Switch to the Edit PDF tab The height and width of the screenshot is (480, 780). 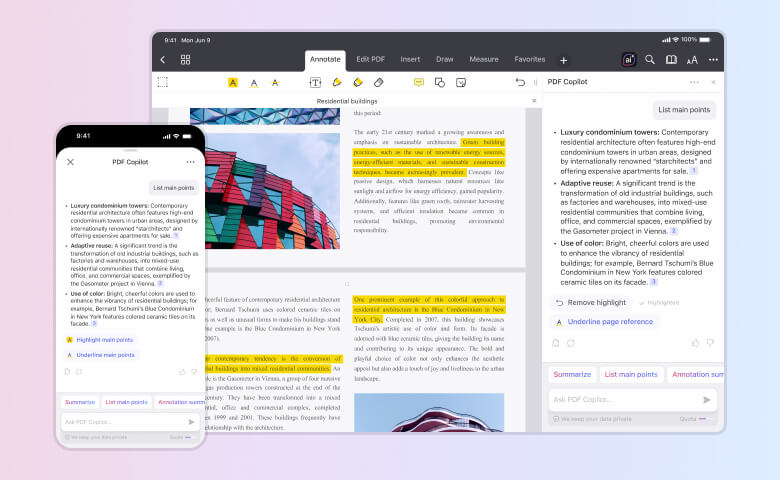pyautogui.click(x=370, y=60)
